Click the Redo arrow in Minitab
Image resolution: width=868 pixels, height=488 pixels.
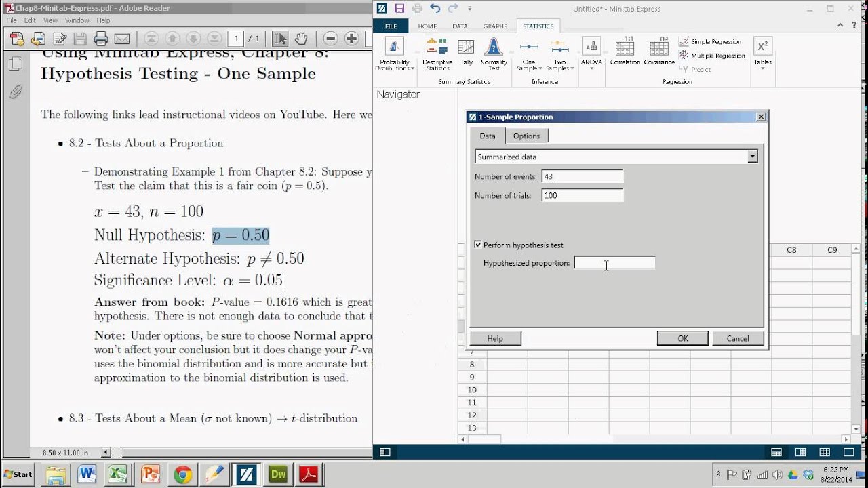[x=452, y=9]
